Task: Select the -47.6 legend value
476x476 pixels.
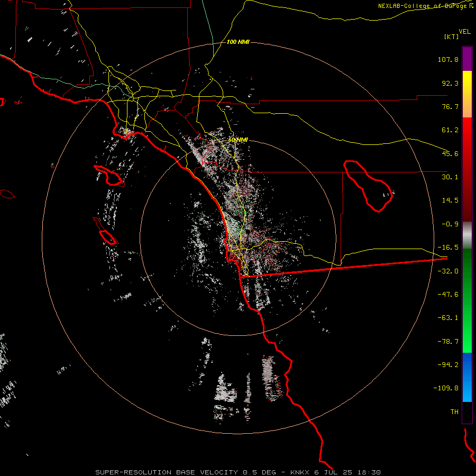Action: coord(448,295)
